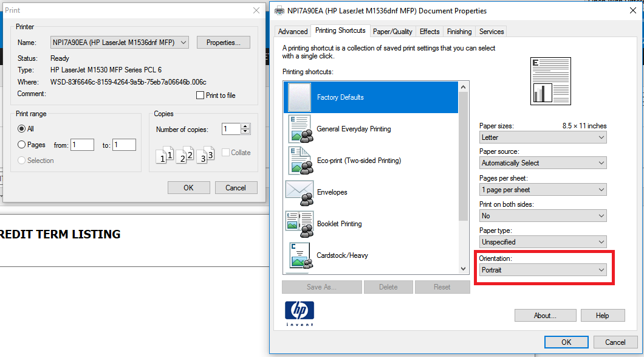Switch to the Printing Shortcuts tab
This screenshot has width=644, height=357.
[x=340, y=30]
